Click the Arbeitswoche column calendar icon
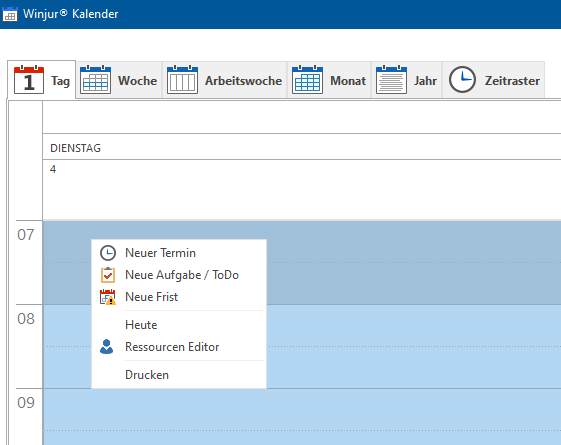The width and height of the screenshot is (561, 445). 182,80
